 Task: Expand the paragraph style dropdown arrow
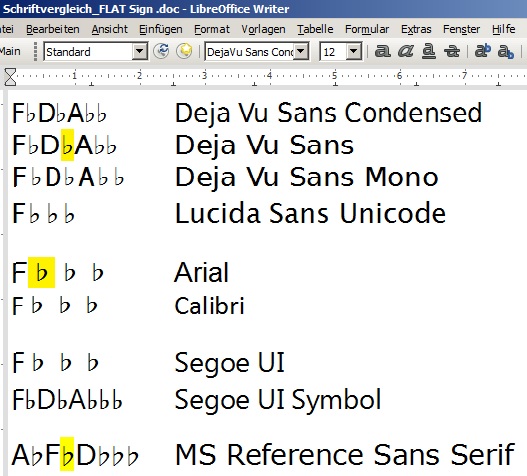[139, 52]
